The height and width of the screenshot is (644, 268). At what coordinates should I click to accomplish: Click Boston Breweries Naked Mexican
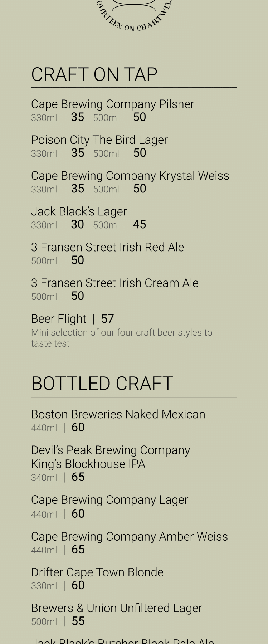[x=118, y=414]
